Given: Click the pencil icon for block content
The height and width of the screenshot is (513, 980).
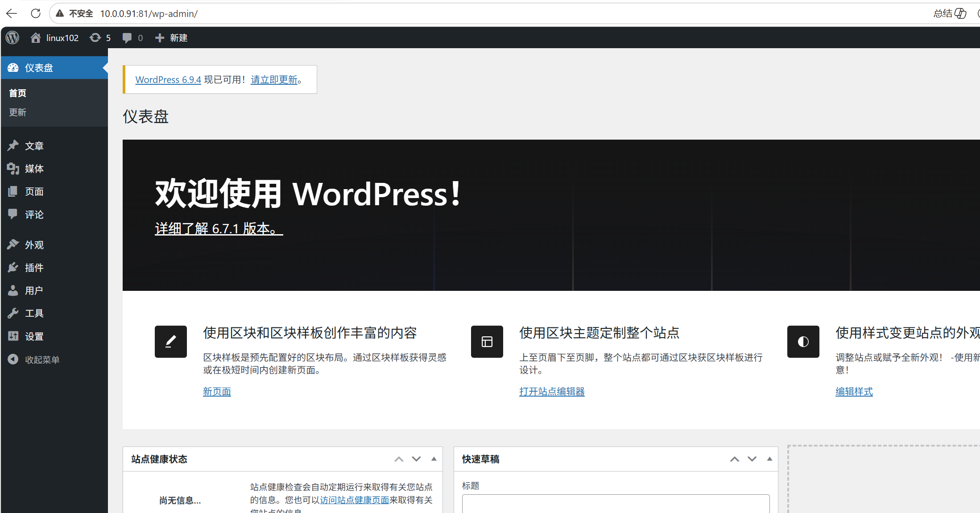Looking at the screenshot, I should coord(171,342).
